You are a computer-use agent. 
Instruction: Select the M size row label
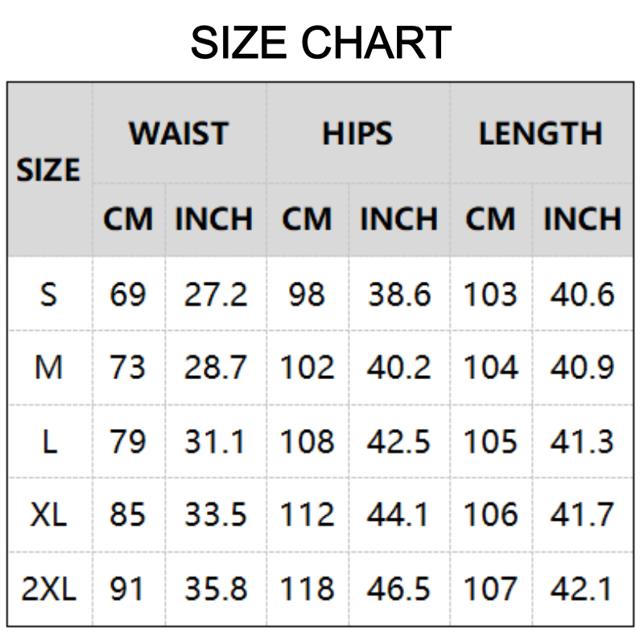pos(49,368)
